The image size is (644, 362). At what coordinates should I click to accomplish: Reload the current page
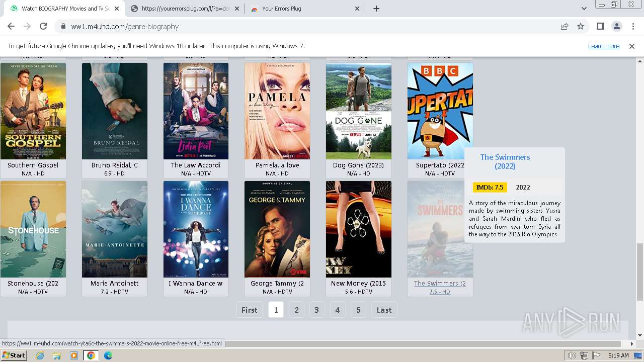pyautogui.click(x=43, y=26)
